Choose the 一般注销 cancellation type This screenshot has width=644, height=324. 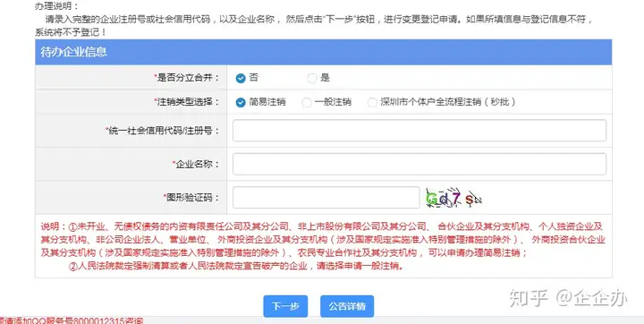click(x=307, y=102)
